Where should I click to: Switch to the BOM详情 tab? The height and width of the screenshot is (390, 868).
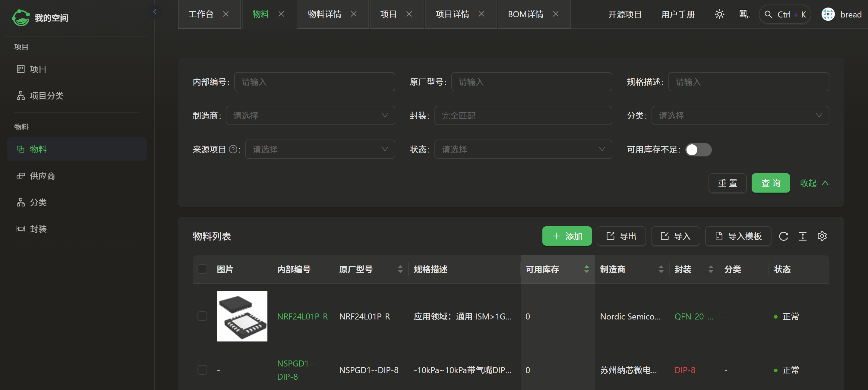[x=525, y=14]
